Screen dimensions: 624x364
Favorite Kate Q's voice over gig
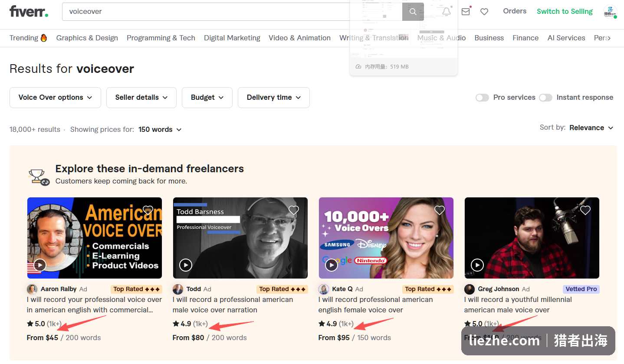pyautogui.click(x=440, y=210)
